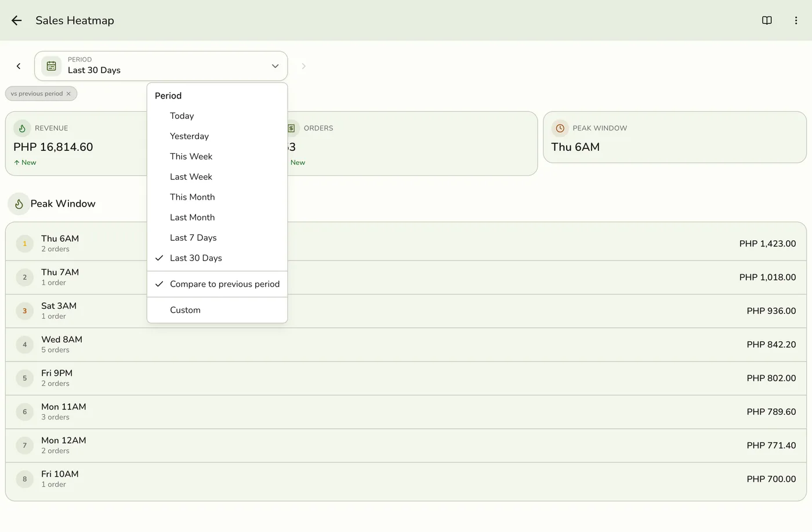The width and height of the screenshot is (812, 532).
Task: Open Custom period option
Action: click(217, 310)
